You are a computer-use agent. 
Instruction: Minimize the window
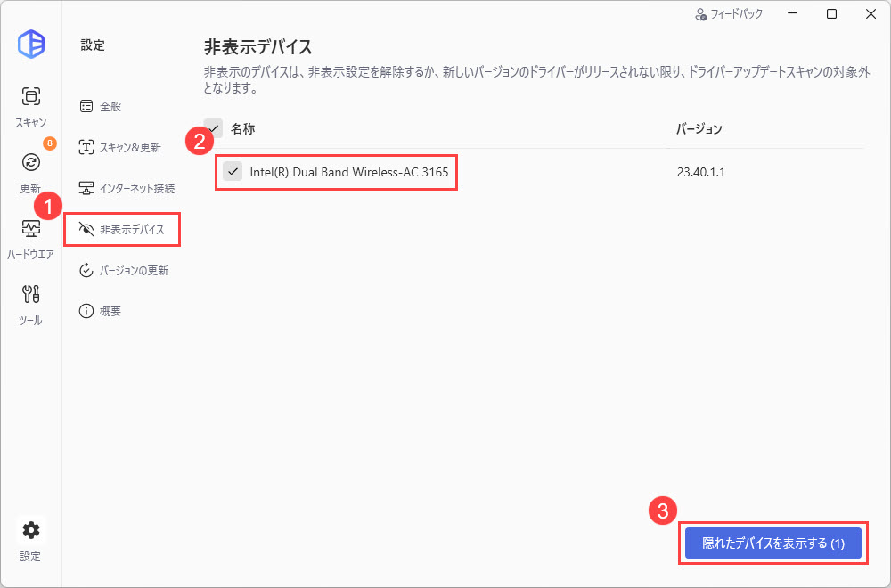(x=793, y=14)
